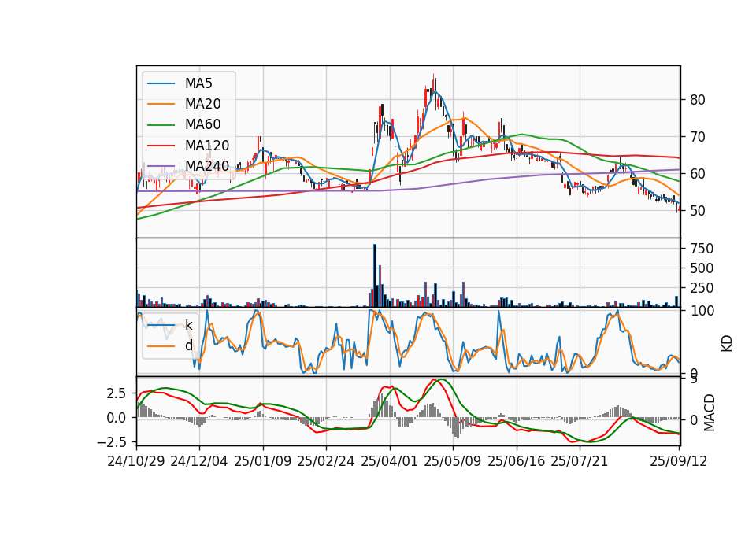The image size is (756, 543).
Task: Click the 25/04/01 date axis label
Action: click(389, 461)
